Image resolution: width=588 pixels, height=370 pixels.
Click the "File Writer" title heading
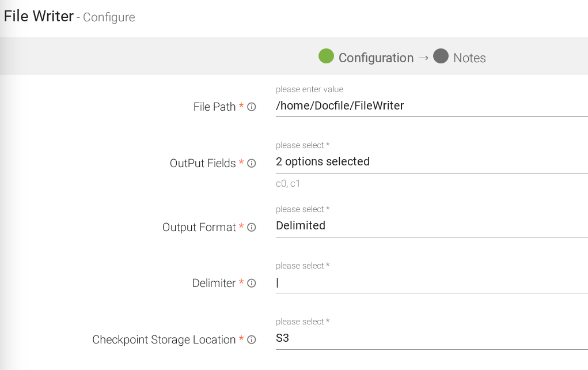[x=39, y=16]
